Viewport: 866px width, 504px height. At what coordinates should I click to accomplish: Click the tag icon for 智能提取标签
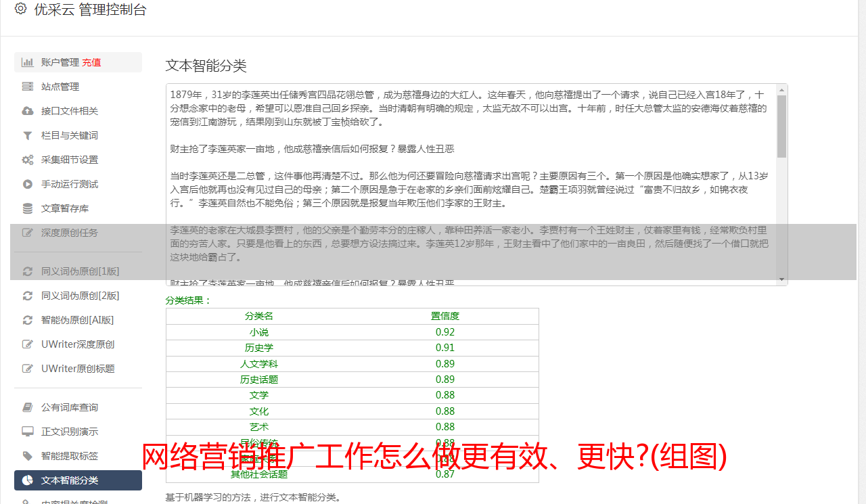28,456
